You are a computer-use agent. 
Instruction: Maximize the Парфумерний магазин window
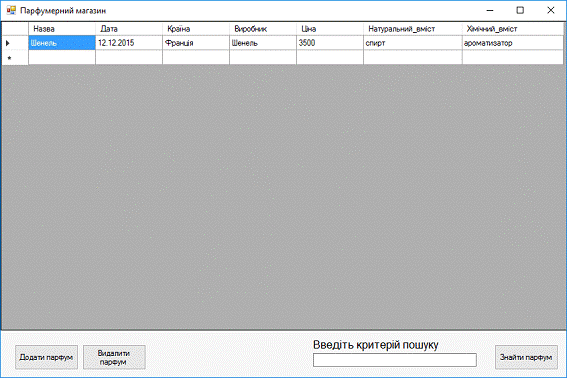(x=520, y=10)
